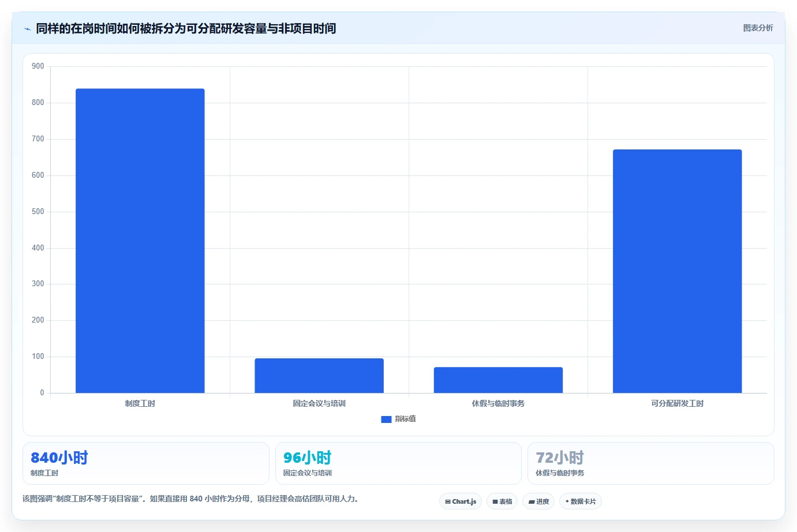This screenshot has height=532, width=797.
Task: Click the chart title heading text
Action: (186, 28)
